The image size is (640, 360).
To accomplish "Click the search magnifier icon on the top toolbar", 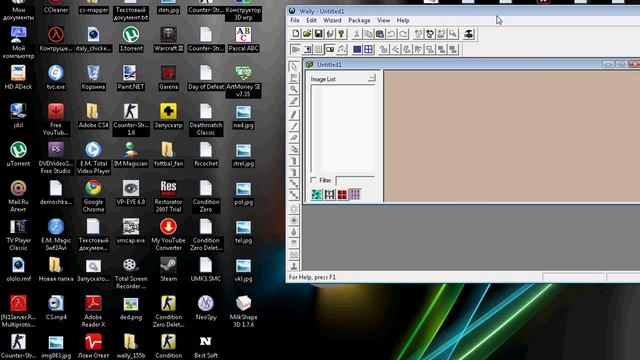I will click(x=453, y=34).
